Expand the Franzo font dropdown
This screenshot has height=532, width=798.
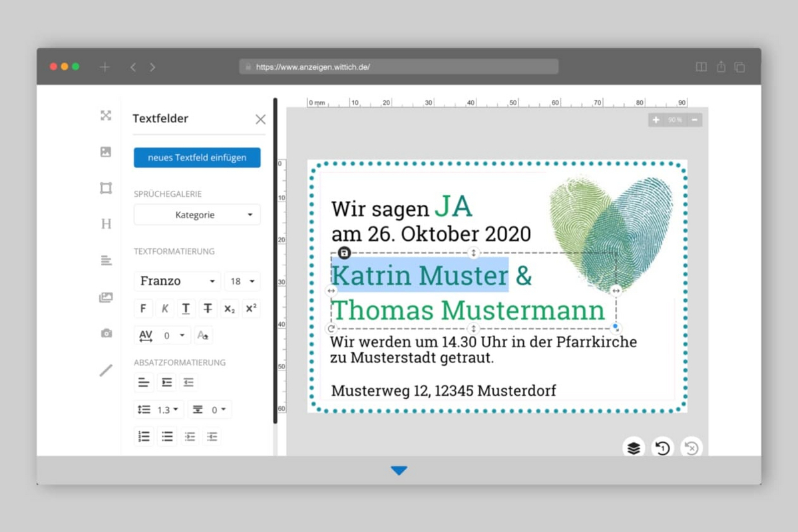178,281
